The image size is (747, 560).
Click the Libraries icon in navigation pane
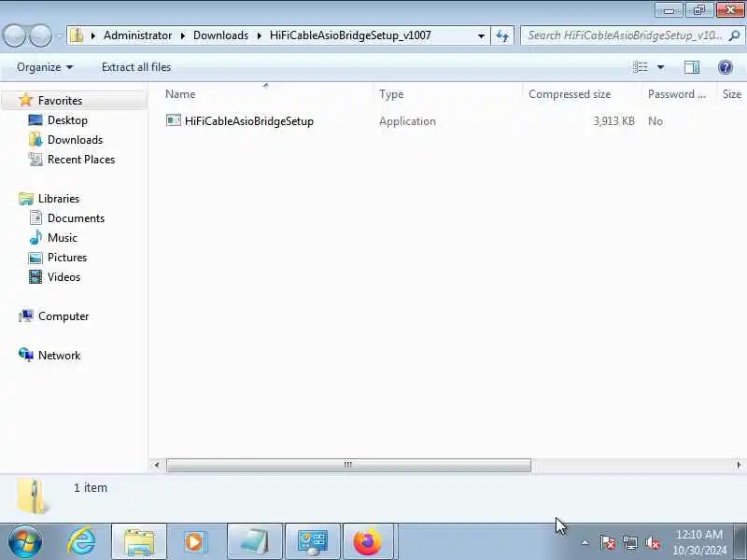(x=26, y=199)
